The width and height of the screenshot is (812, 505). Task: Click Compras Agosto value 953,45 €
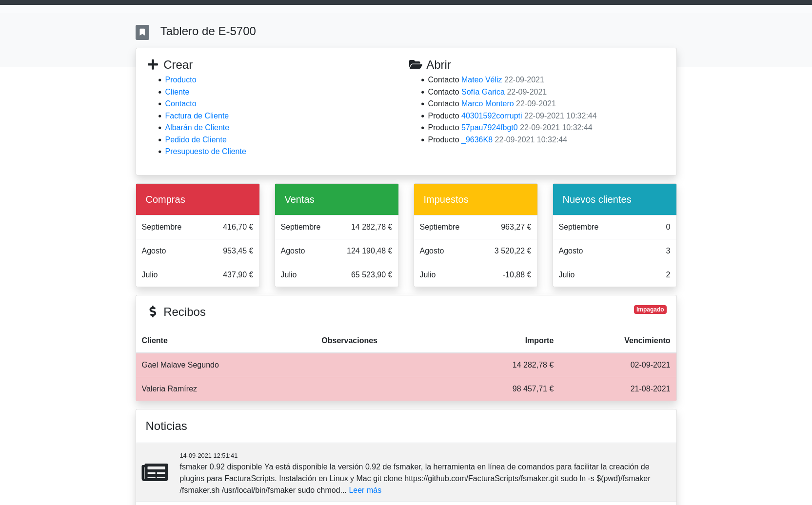(x=238, y=251)
